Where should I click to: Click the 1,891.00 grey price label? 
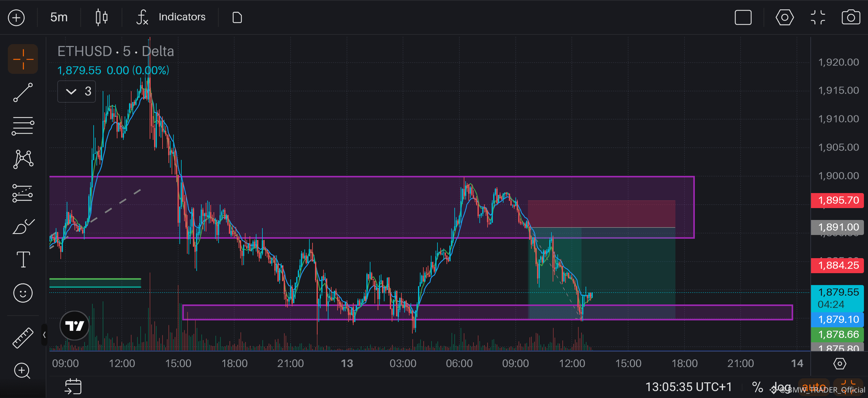click(x=838, y=227)
